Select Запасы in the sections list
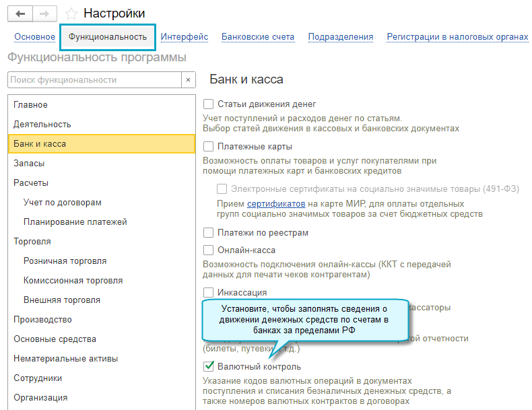The image size is (532, 410). click(x=102, y=164)
